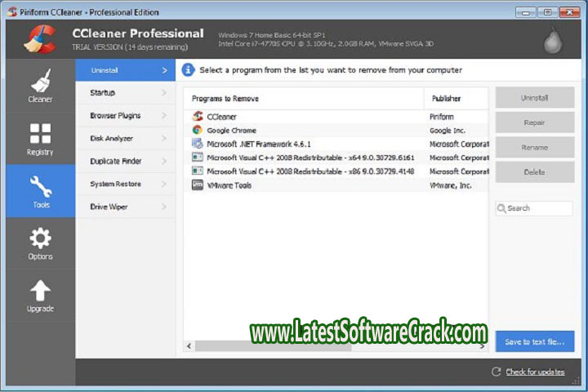The width and height of the screenshot is (588, 392).
Task: Open the Cleaner section
Action: [41, 86]
